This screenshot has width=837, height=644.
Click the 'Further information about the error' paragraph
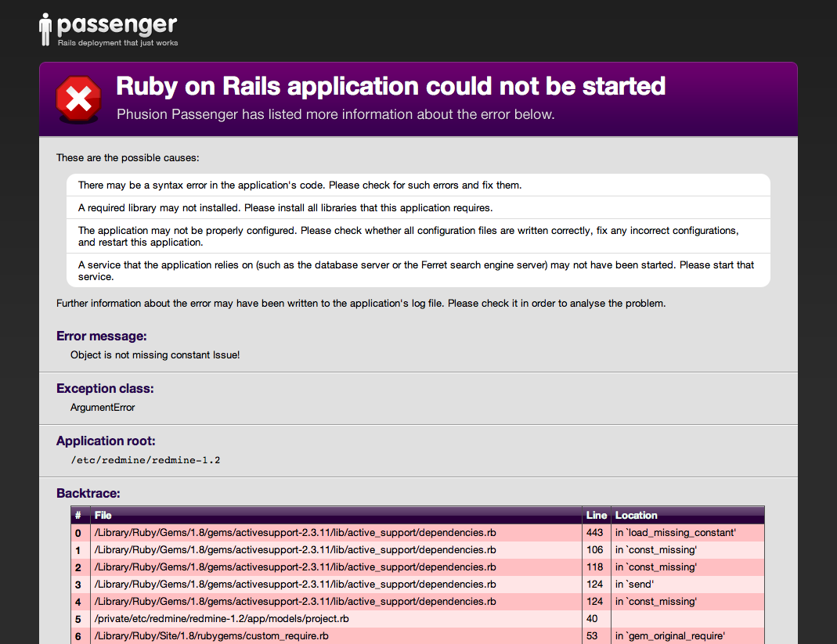click(361, 303)
